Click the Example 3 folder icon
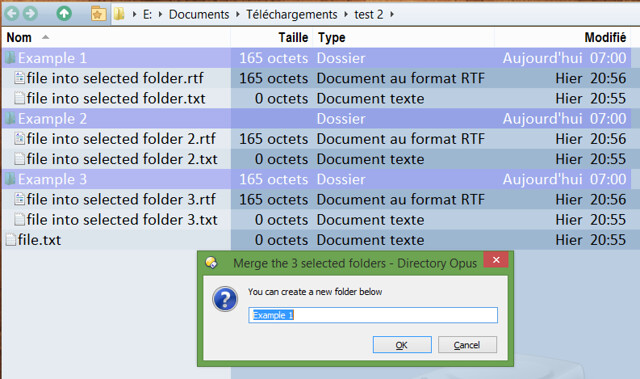Viewport: 640px width, 379px height. click(x=10, y=179)
